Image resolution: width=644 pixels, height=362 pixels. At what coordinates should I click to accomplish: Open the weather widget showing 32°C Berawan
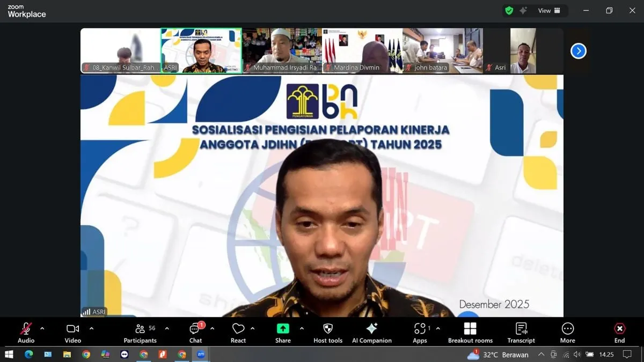pyautogui.click(x=497, y=354)
